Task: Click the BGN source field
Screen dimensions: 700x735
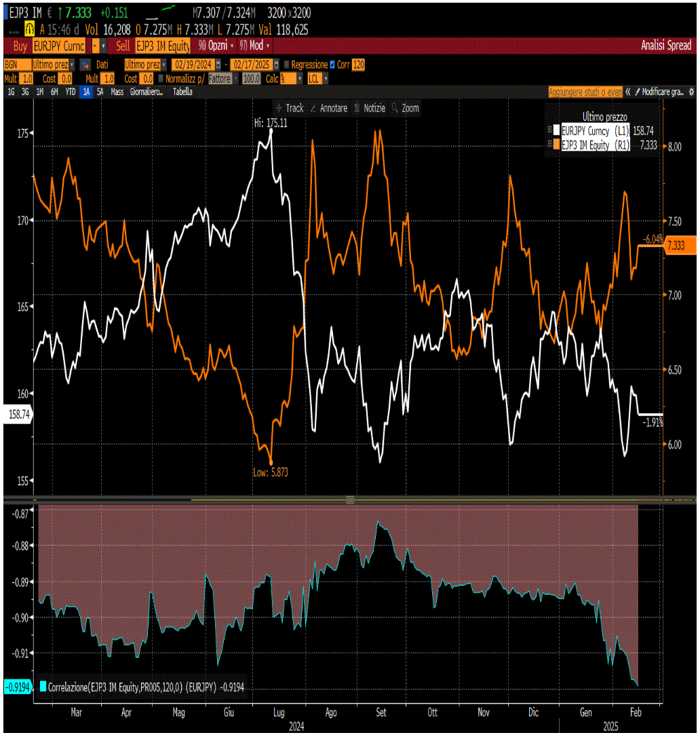Action: click(x=18, y=64)
